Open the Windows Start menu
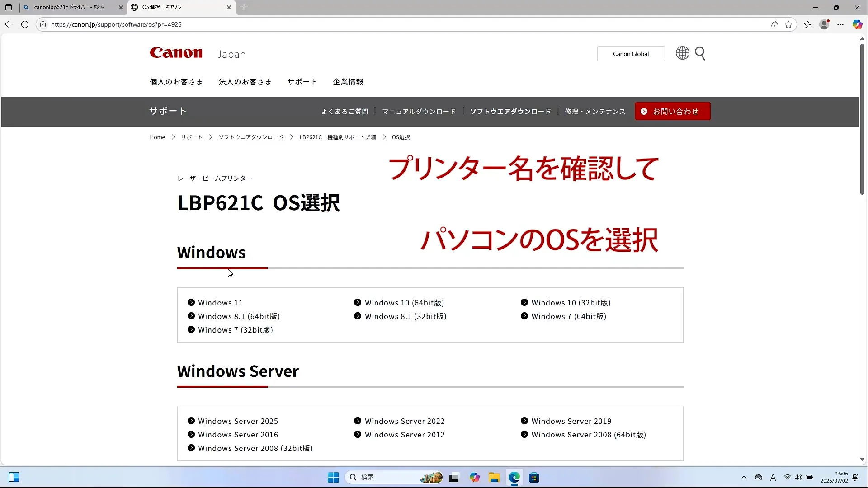 coord(333,478)
